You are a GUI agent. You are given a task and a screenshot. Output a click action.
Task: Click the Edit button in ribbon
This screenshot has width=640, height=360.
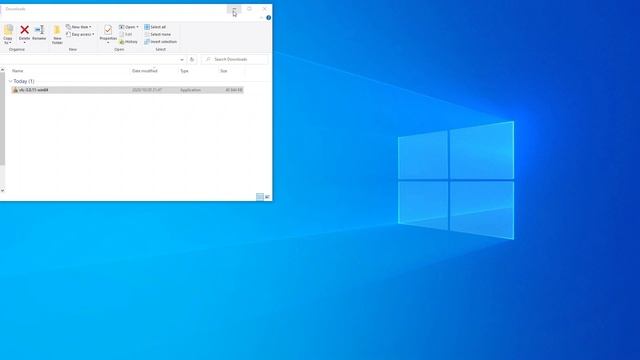[x=126, y=34]
